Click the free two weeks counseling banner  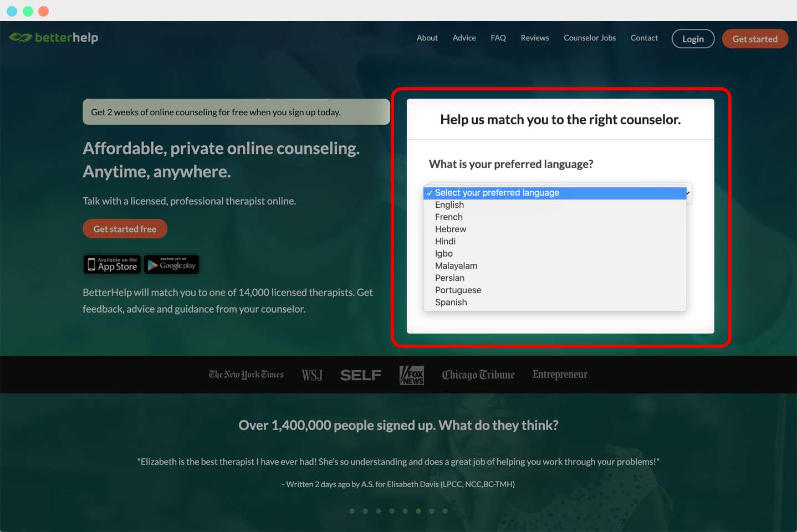[236, 112]
